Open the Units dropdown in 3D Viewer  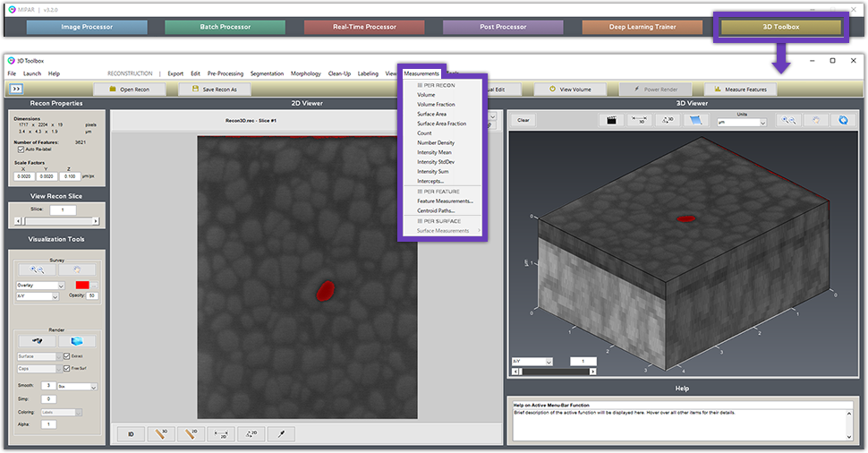click(x=742, y=123)
